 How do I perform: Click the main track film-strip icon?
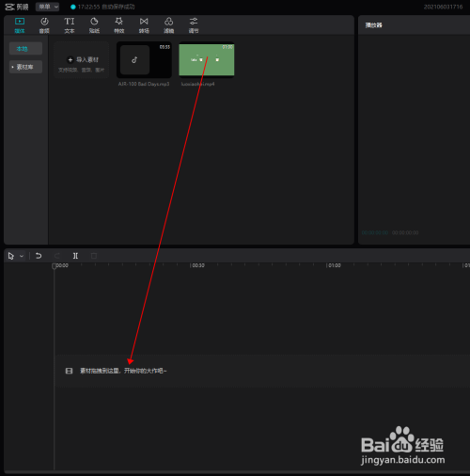(x=69, y=371)
